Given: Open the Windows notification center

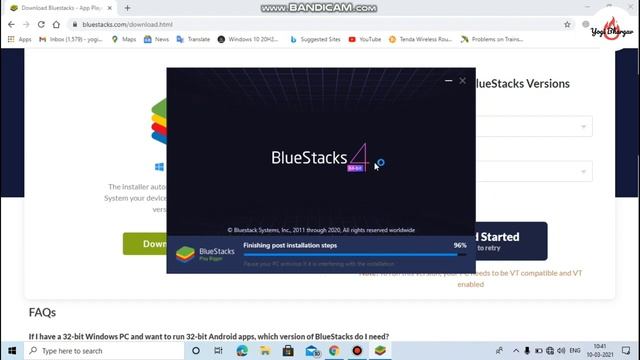Looking at the screenshot, I should pos(626,351).
